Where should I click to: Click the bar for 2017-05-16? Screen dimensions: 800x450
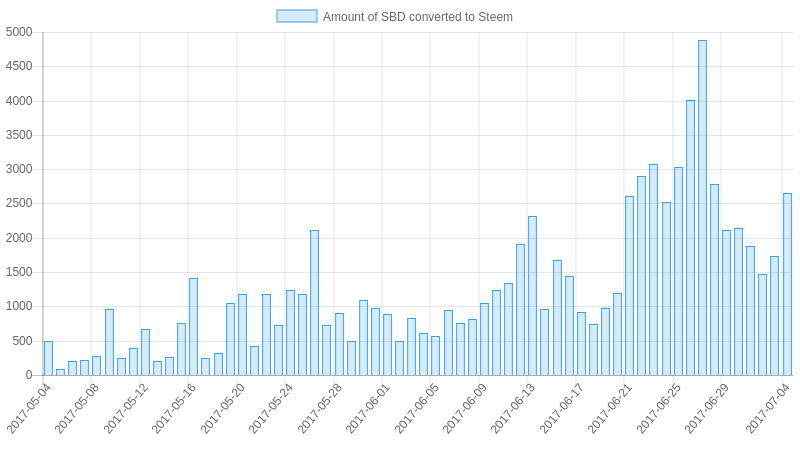(193, 327)
